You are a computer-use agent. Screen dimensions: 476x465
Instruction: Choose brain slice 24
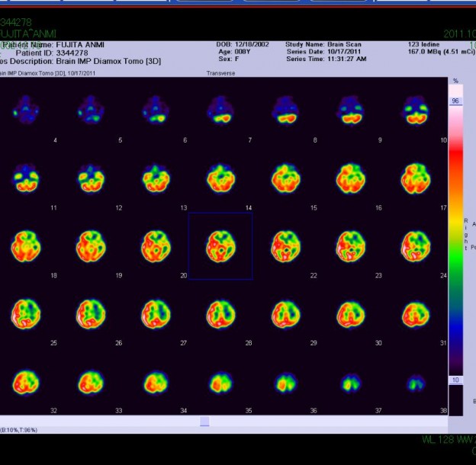pos(415,246)
